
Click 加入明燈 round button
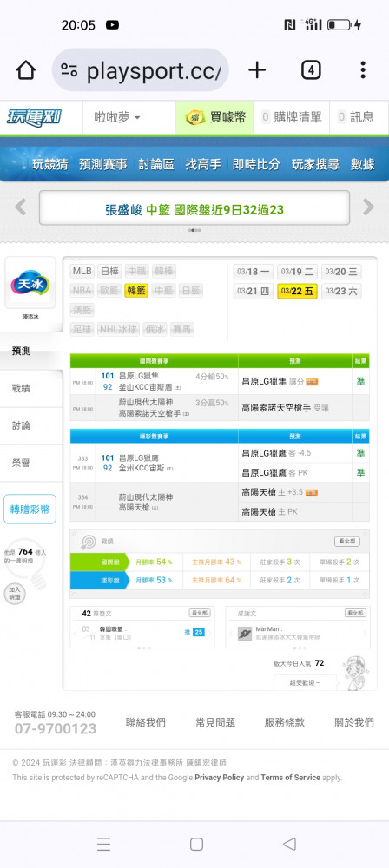tap(15, 594)
